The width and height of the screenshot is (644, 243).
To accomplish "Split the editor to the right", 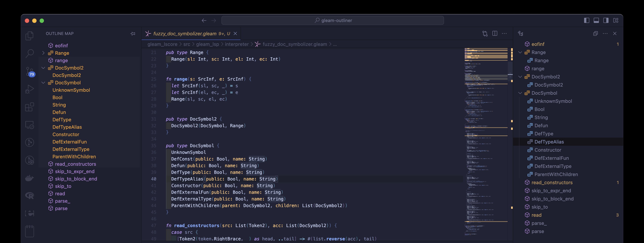I will [494, 33].
